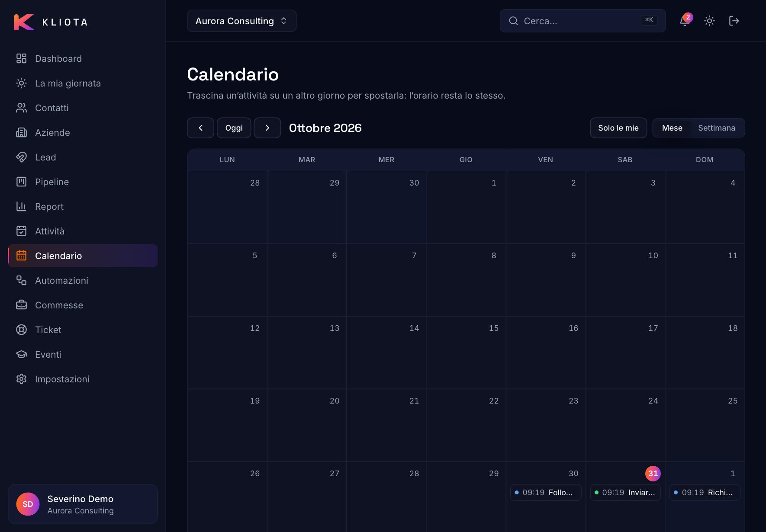Switch to Settimana view
The width and height of the screenshot is (766, 532).
coord(717,128)
